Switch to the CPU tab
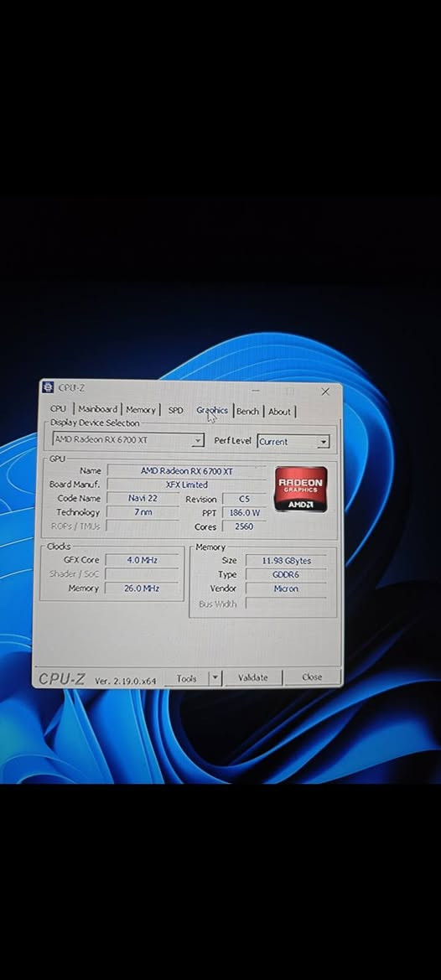Image resolution: width=441 pixels, height=980 pixels. pos(58,409)
